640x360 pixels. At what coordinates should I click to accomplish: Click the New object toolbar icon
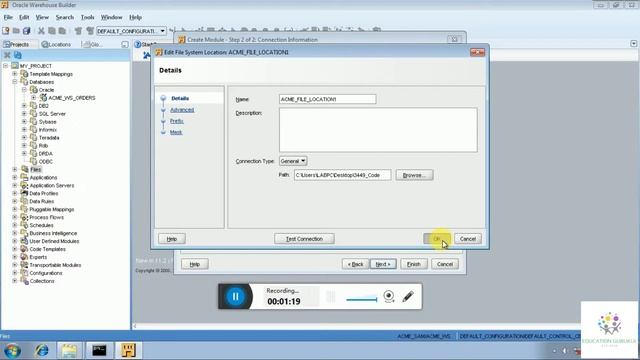coord(6,31)
